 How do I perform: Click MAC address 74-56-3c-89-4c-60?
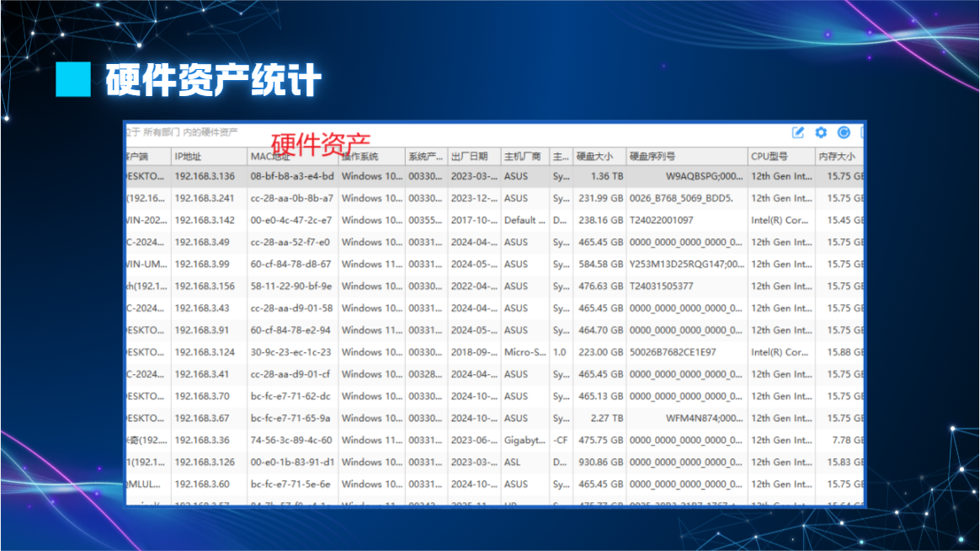[291, 441]
